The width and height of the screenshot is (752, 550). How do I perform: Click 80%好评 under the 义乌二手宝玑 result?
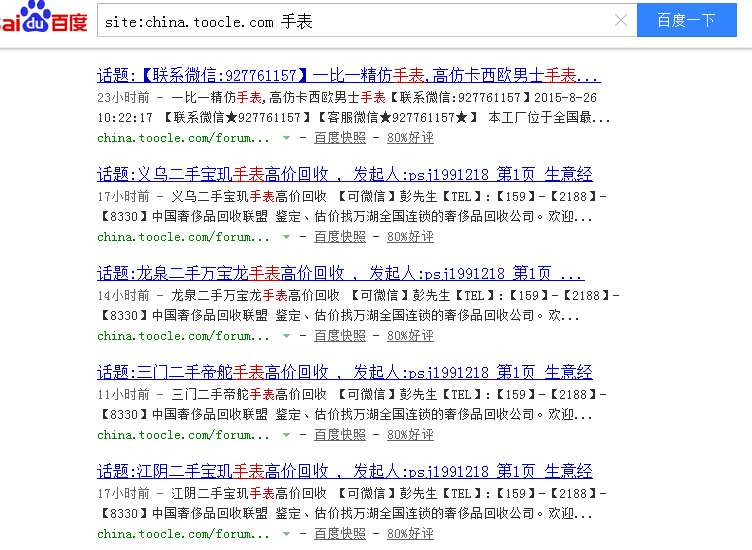point(411,236)
